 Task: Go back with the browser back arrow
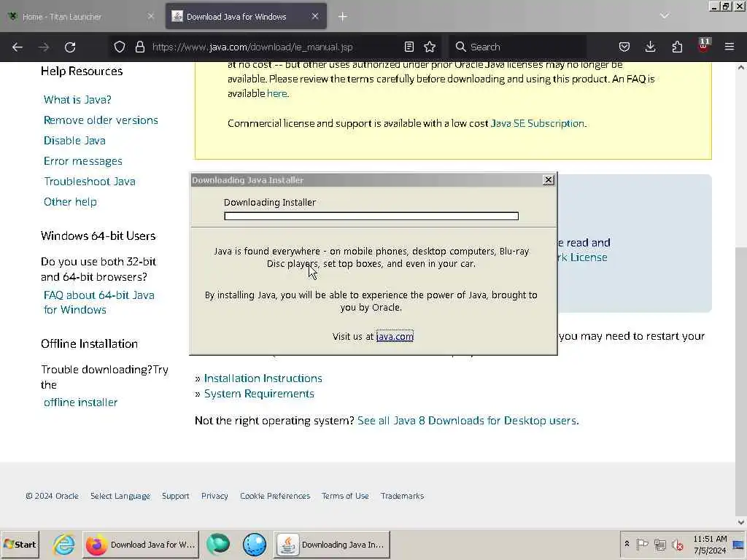[x=18, y=47]
